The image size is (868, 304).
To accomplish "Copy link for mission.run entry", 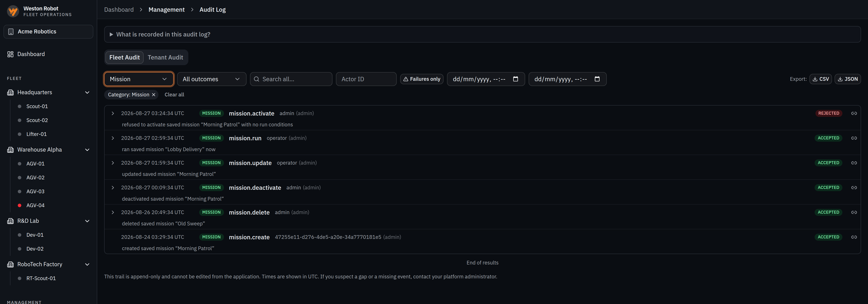I will pyautogui.click(x=854, y=138).
